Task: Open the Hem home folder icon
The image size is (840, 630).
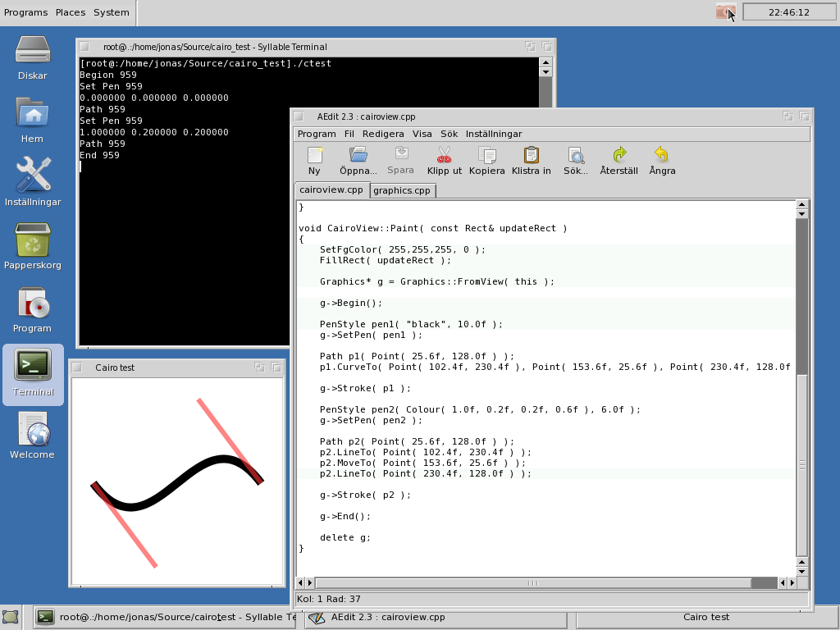Action: (x=33, y=113)
